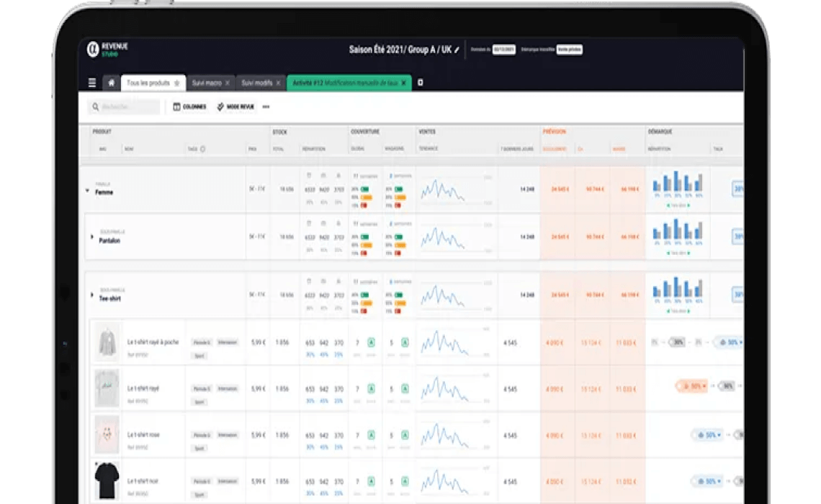821x504 pixels.
Task: Edit the season title with the pencil icon
Action: coord(457,50)
